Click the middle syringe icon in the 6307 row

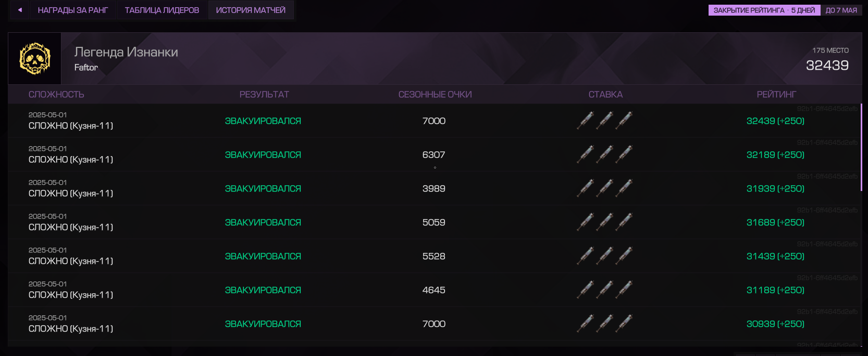click(605, 154)
